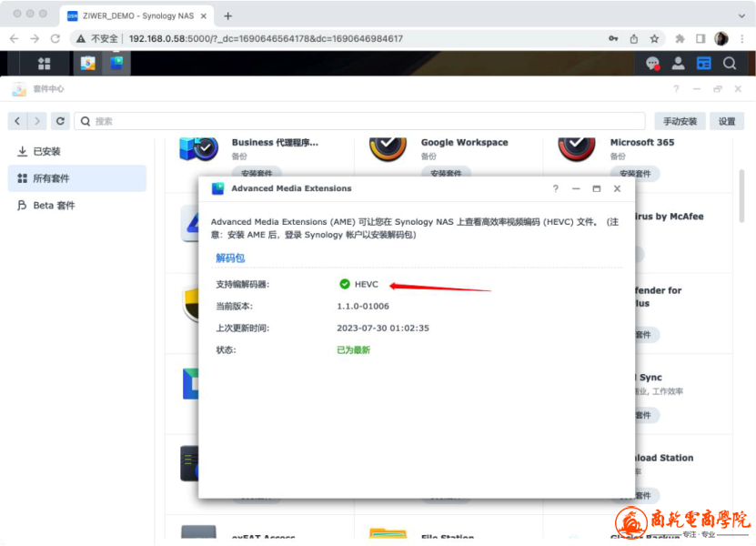Click the 上次更新时间 label
Image resolution: width=756 pixels, height=546 pixels.
243,328
